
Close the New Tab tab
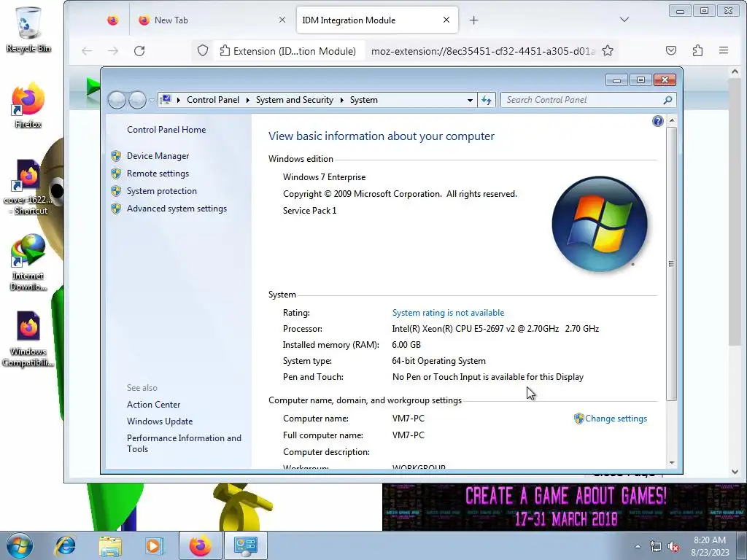pos(282,20)
